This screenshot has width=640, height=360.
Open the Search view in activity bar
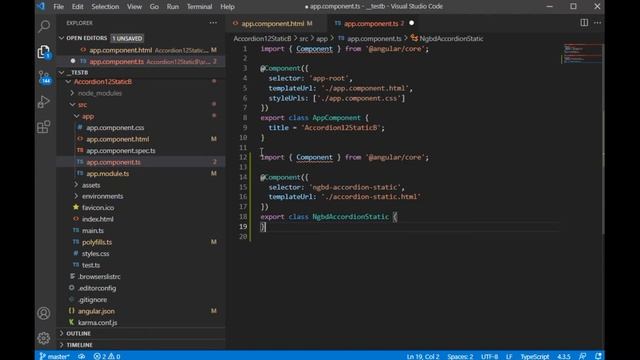click(x=44, y=27)
